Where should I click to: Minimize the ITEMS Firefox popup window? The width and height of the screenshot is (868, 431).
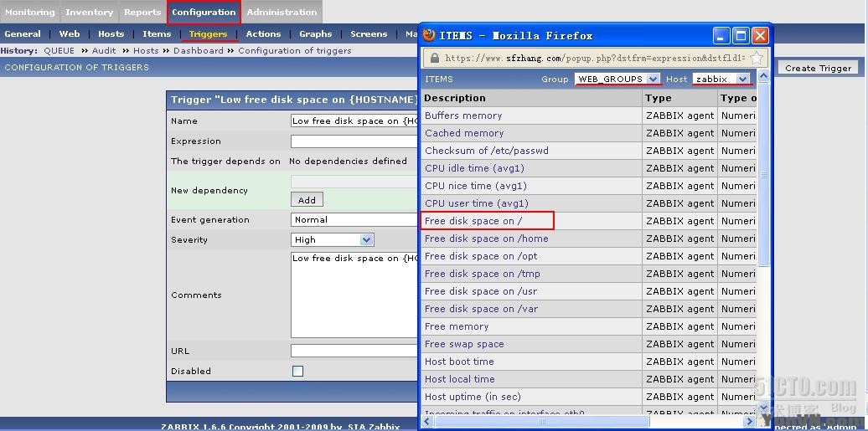[721, 36]
